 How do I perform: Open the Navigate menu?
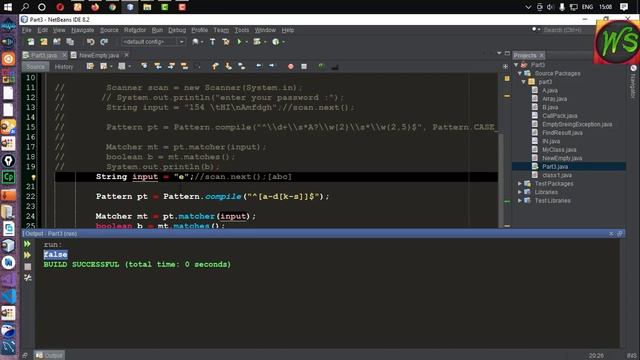point(82,30)
